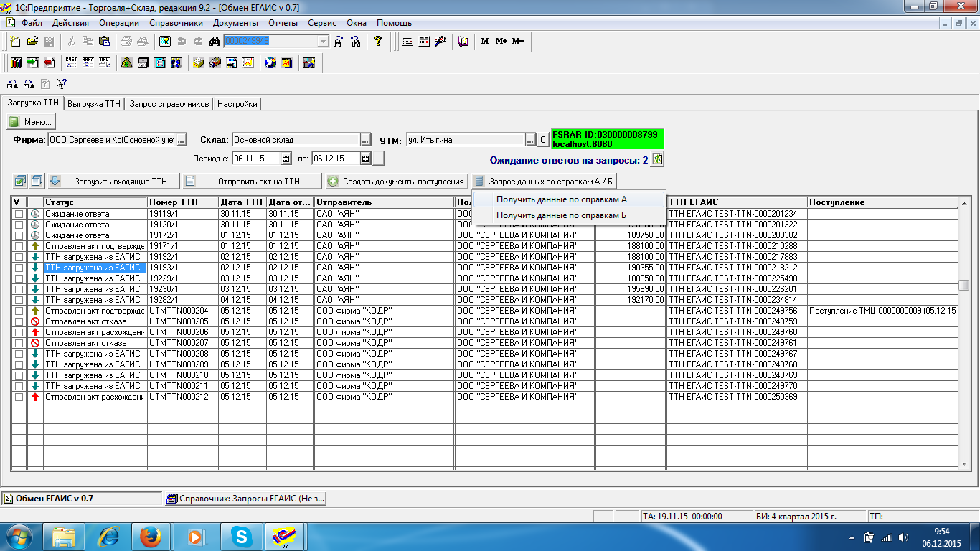The width and height of the screenshot is (980, 551).
Task: Click the Меню... button
Action: (x=31, y=122)
